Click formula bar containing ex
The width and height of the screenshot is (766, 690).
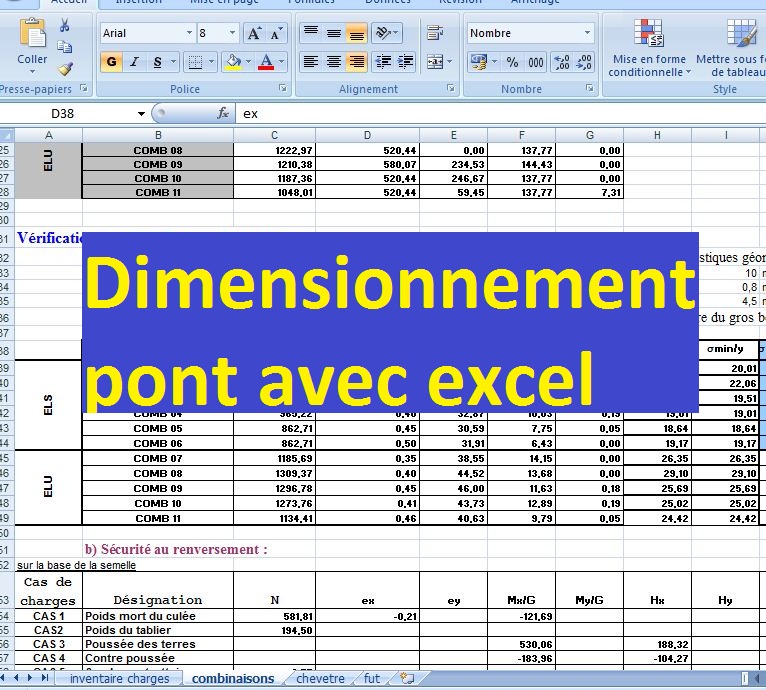click(500, 114)
